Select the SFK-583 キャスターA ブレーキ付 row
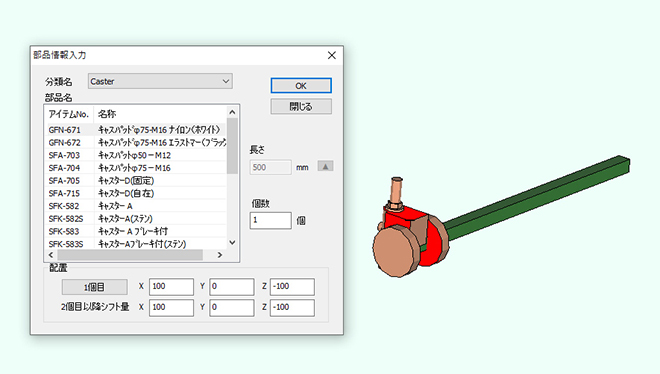The image size is (660, 374). click(136, 231)
